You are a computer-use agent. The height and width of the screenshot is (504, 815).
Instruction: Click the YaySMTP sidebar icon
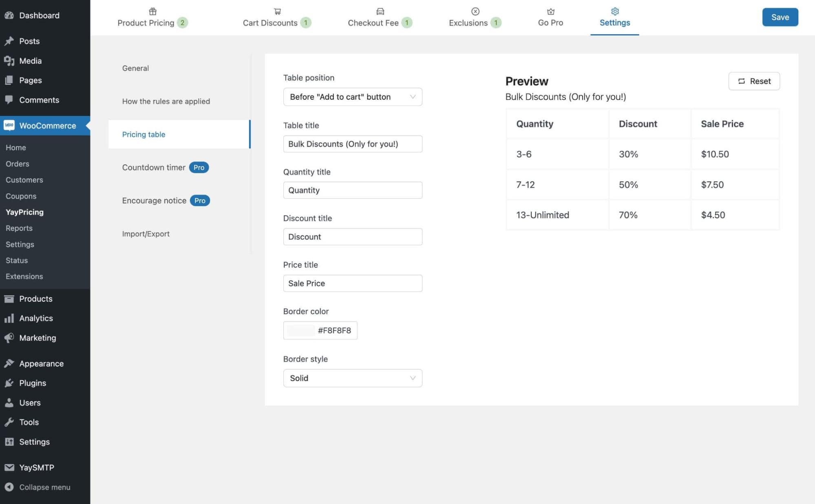(9, 467)
